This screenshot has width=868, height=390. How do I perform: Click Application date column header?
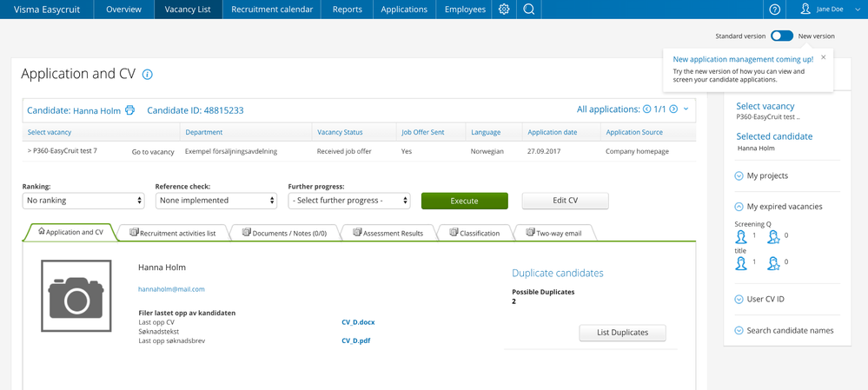(552, 132)
